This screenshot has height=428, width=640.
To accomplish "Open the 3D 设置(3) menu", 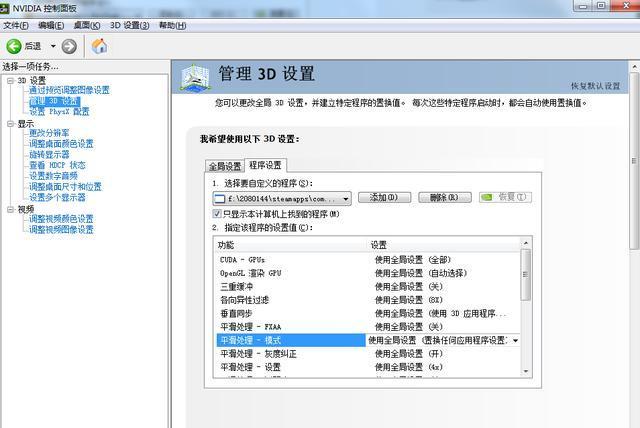I will tap(129, 25).
